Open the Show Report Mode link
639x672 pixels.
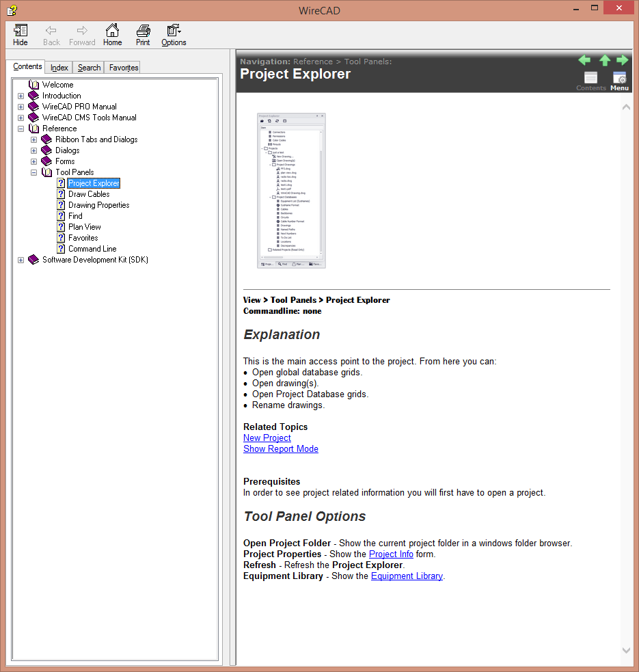(x=281, y=448)
